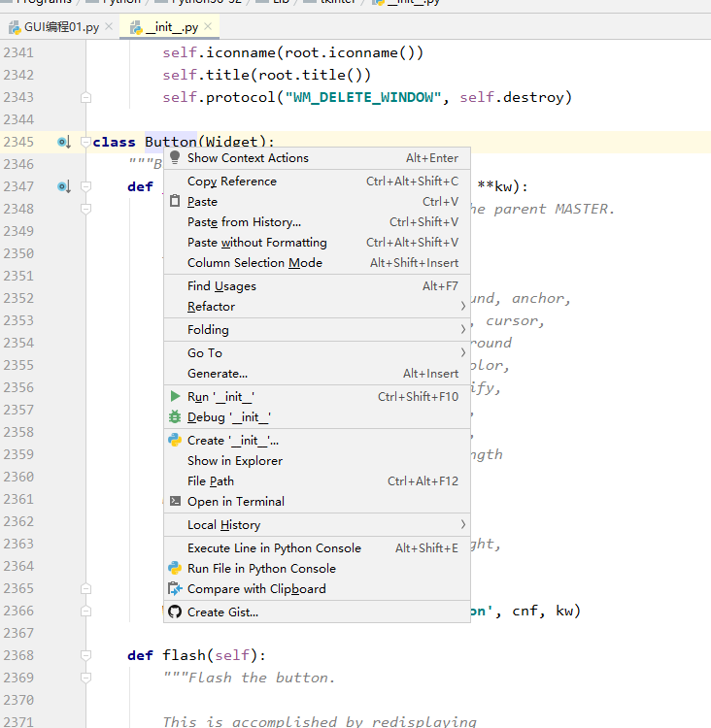The height and width of the screenshot is (728, 711).
Task: Click the green Run arrow icon
Action: 175,396
